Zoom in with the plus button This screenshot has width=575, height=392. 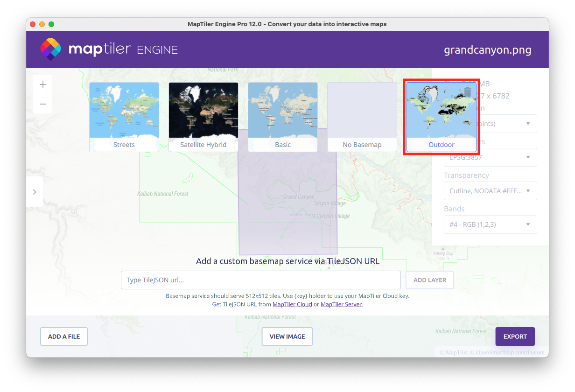coord(43,84)
